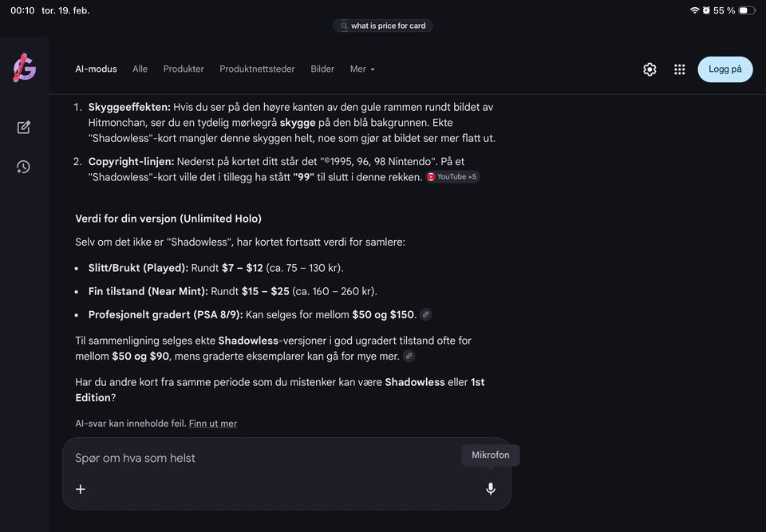Focus the 'Spør om hva som helst' field
This screenshot has height=532, width=766.
coord(263,458)
